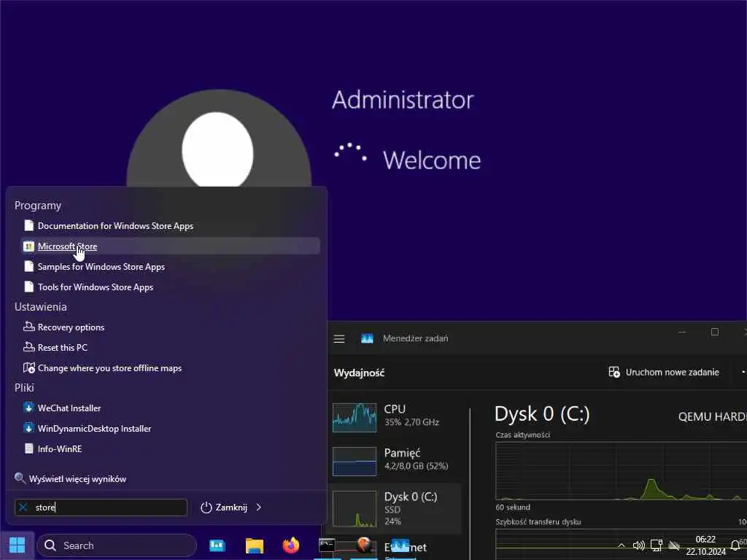This screenshot has width=747, height=560.
Task: Launch Firefox from taskbar
Action: [291, 545]
